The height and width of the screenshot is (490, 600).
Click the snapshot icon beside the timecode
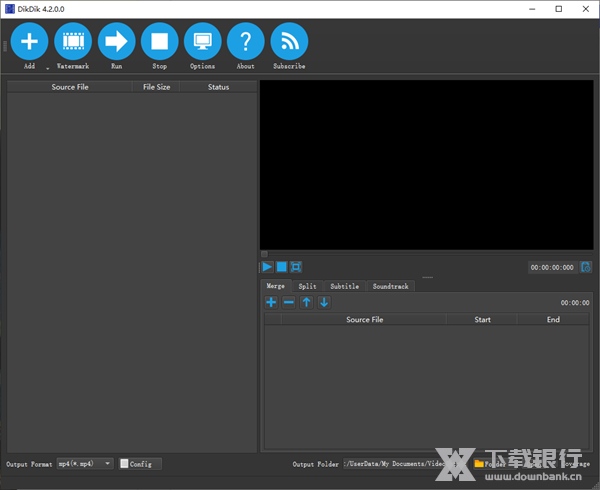tap(586, 267)
